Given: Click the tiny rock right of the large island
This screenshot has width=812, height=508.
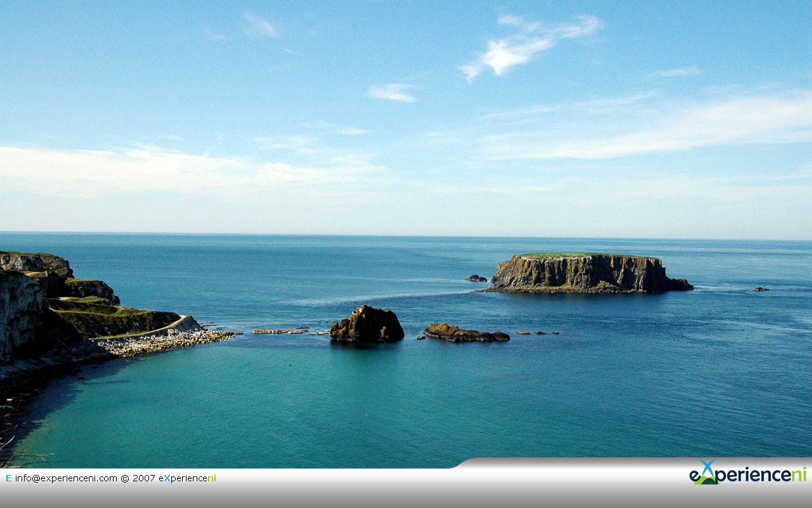Looking at the screenshot, I should (761, 289).
